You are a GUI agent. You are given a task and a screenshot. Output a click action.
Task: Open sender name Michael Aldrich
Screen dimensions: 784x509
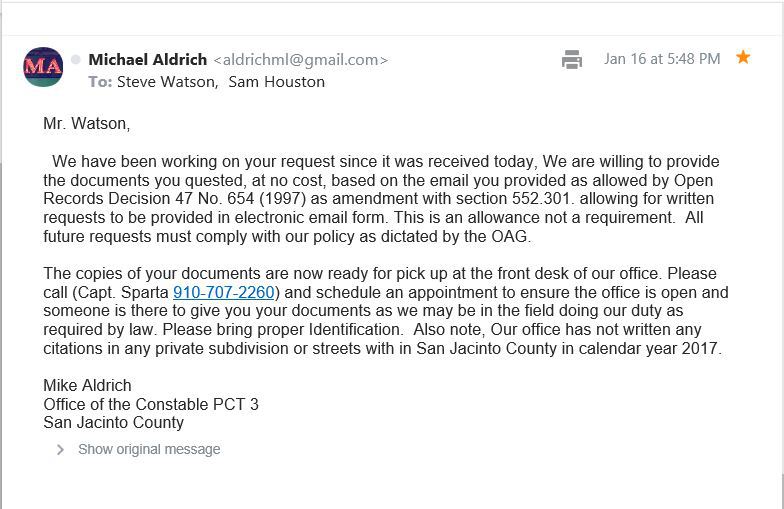tap(147, 60)
